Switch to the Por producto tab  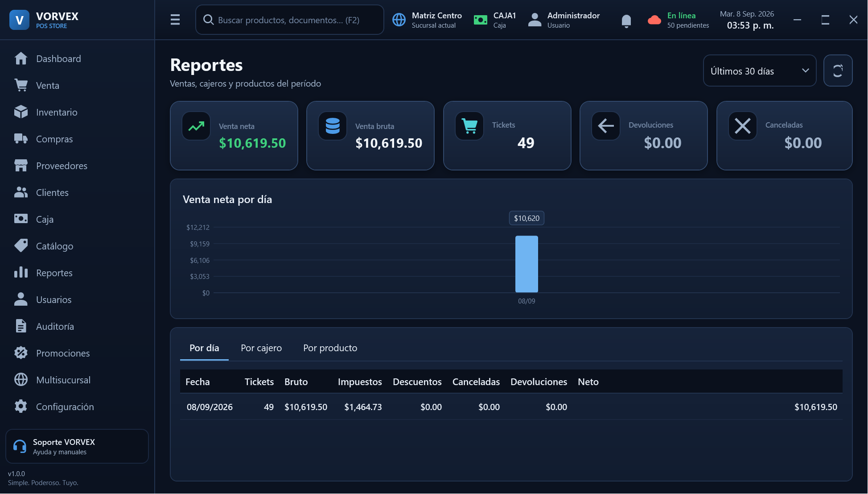pos(330,348)
